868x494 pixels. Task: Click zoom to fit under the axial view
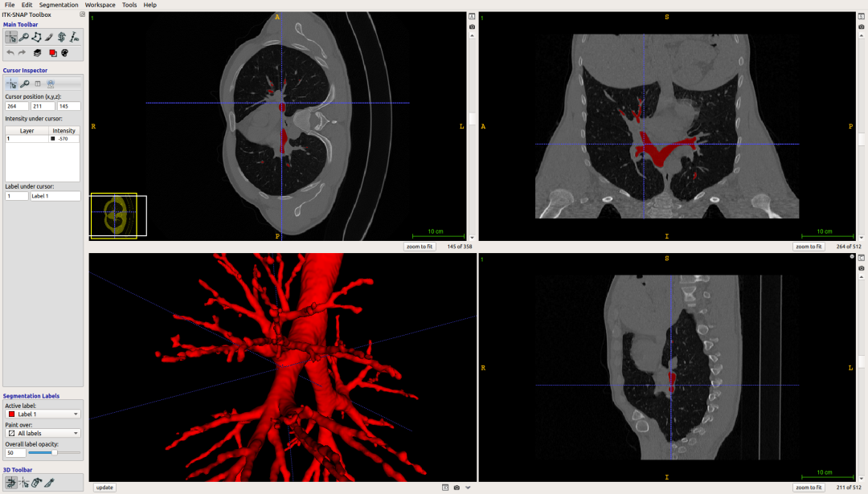tap(420, 247)
